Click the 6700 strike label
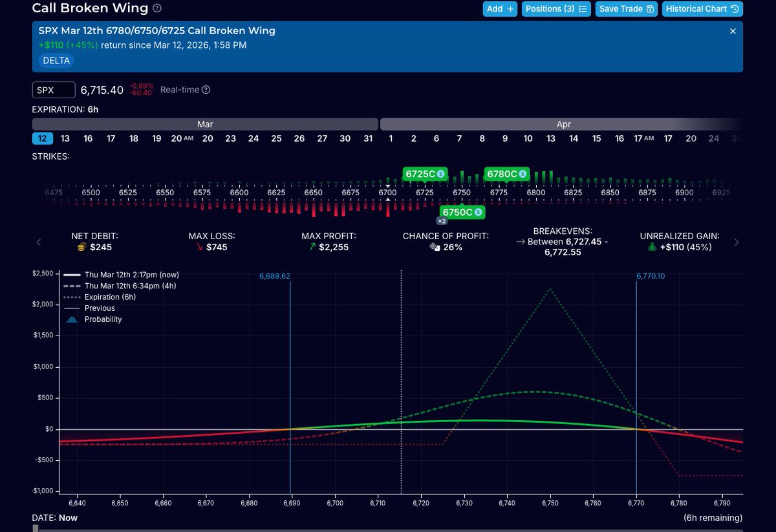The width and height of the screenshot is (776, 532). tap(387, 193)
